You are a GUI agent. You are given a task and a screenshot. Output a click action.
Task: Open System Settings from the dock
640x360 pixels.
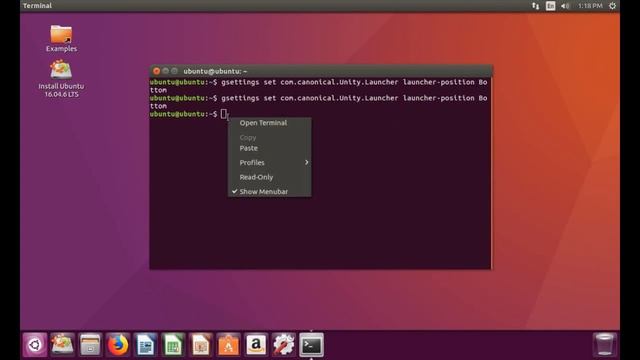[x=284, y=345]
